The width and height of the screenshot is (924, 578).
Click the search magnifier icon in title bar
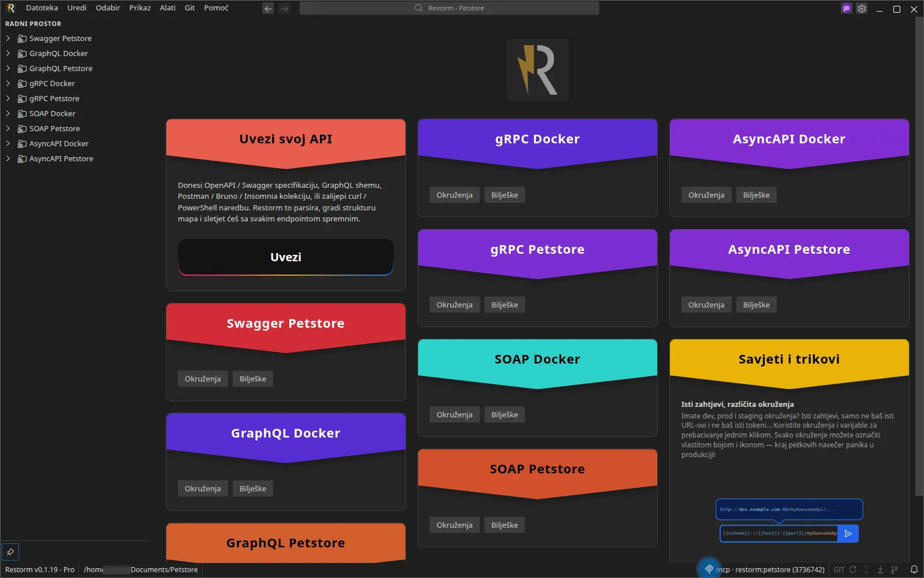point(419,8)
